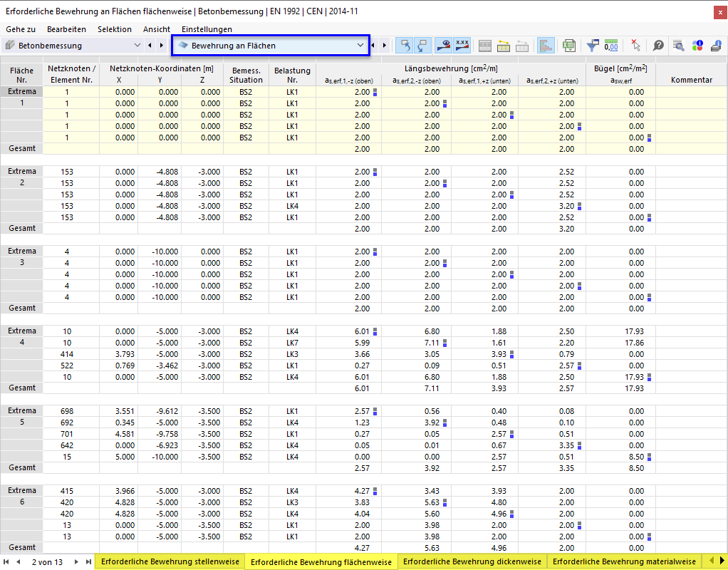Screen dimensions: 728x570
Task: Open the Einstellungen menu
Action: [x=207, y=29]
